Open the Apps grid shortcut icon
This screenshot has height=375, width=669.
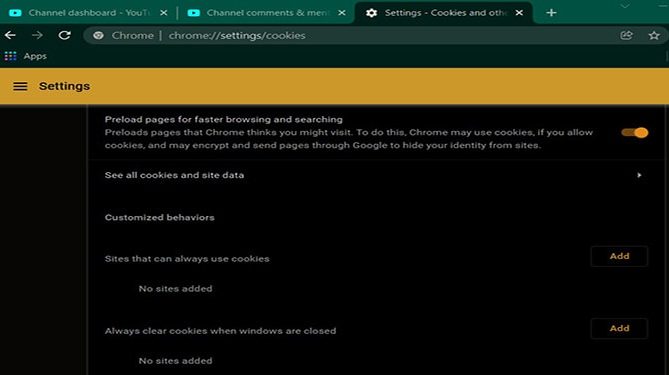point(11,56)
